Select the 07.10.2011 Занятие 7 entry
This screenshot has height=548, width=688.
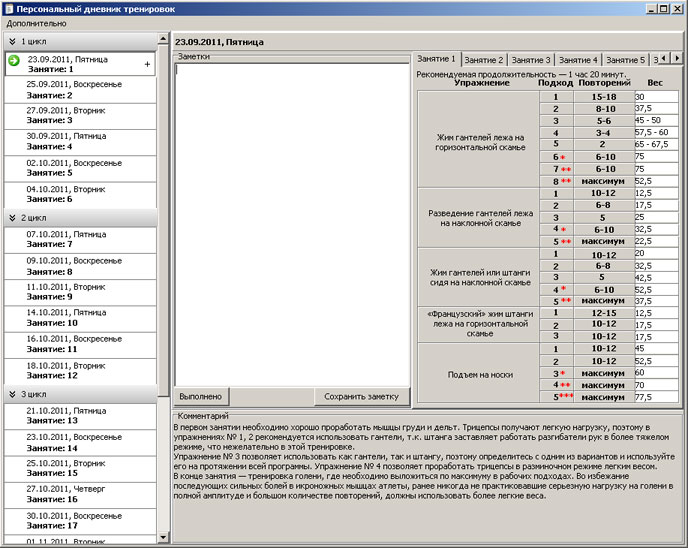pyautogui.click(x=78, y=239)
